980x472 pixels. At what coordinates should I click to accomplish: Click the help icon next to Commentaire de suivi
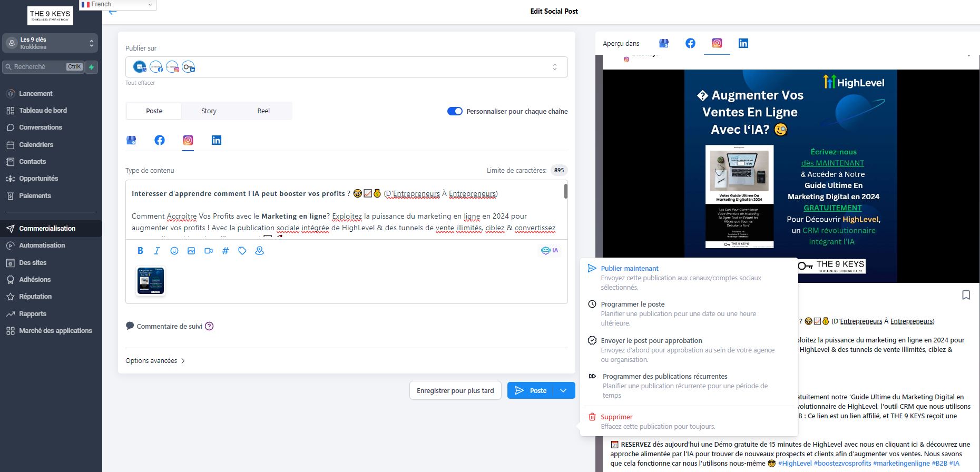pos(209,326)
